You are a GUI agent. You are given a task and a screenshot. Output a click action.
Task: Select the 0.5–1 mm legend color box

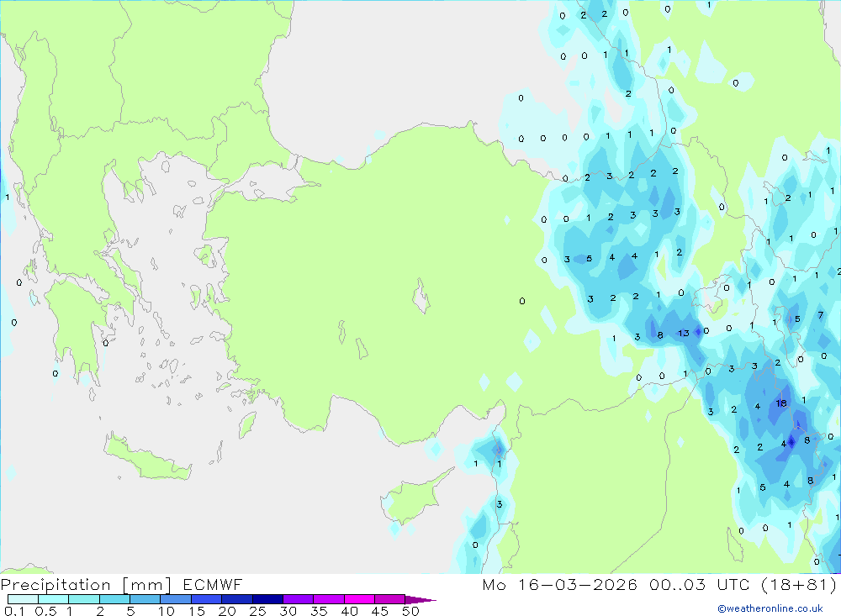click(54, 599)
